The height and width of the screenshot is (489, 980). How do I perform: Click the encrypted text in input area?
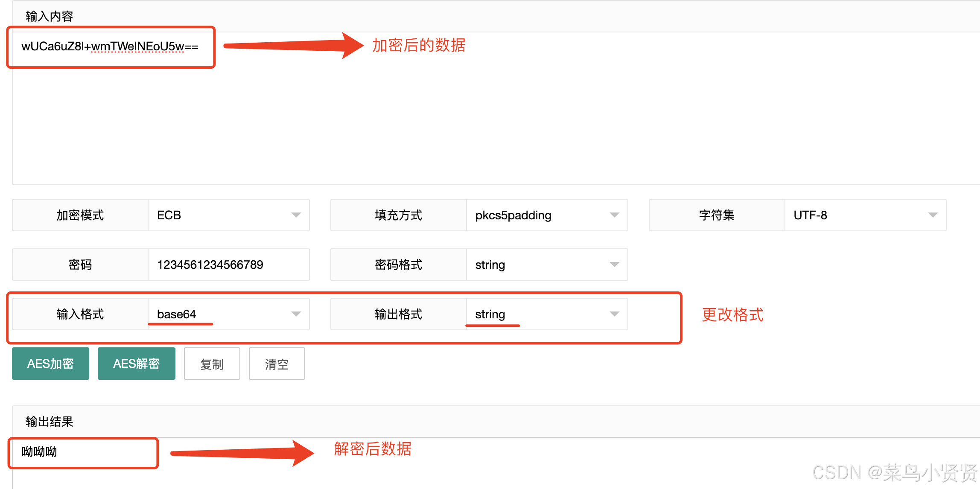(x=110, y=47)
